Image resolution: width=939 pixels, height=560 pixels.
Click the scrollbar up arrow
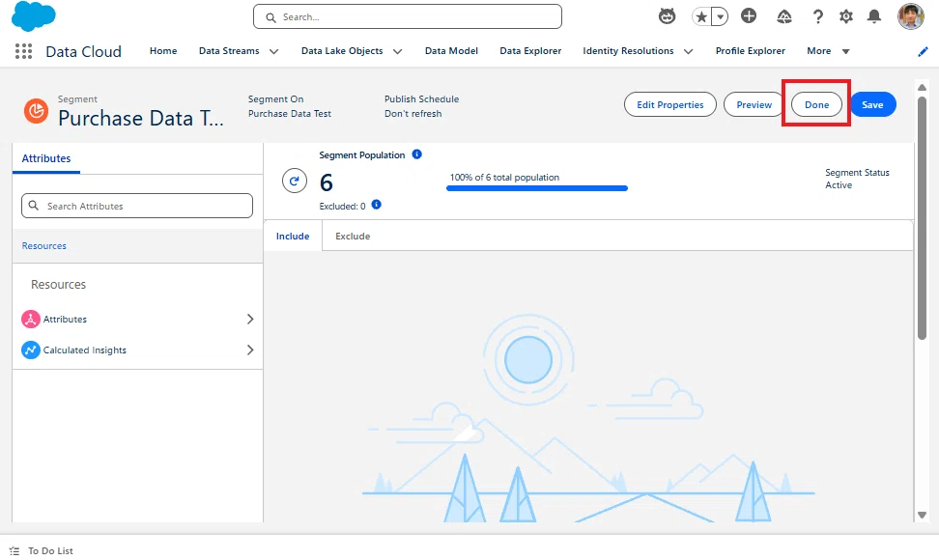click(x=923, y=88)
